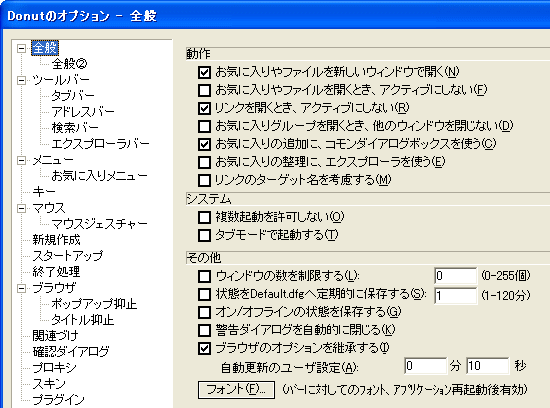Screen dimensions: 550x408
Task: Enable リンクのターゲット名を考慮する(M)
Action: coord(204,180)
